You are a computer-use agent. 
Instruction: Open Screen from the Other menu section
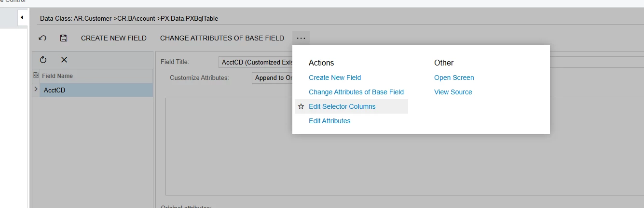pyautogui.click(x=454, y=78)
